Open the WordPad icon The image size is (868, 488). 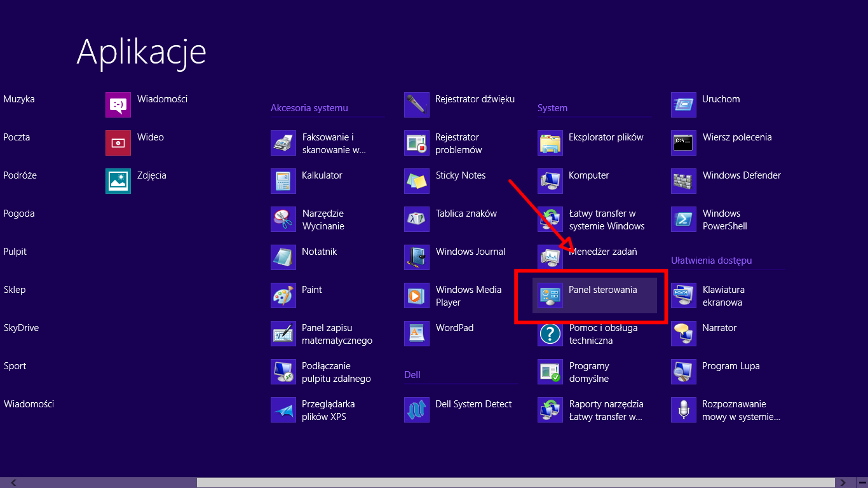point(417,334)
